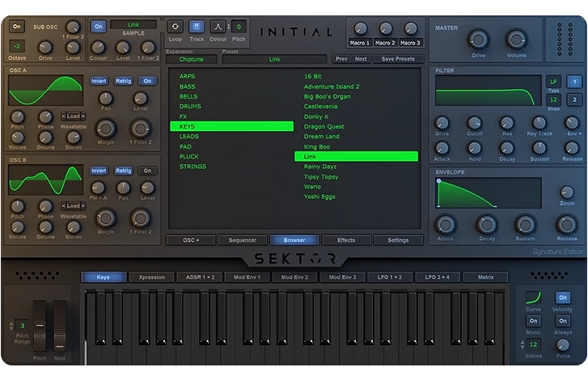
Task: Toggle the Mono On switch
Action: [533, 321]
